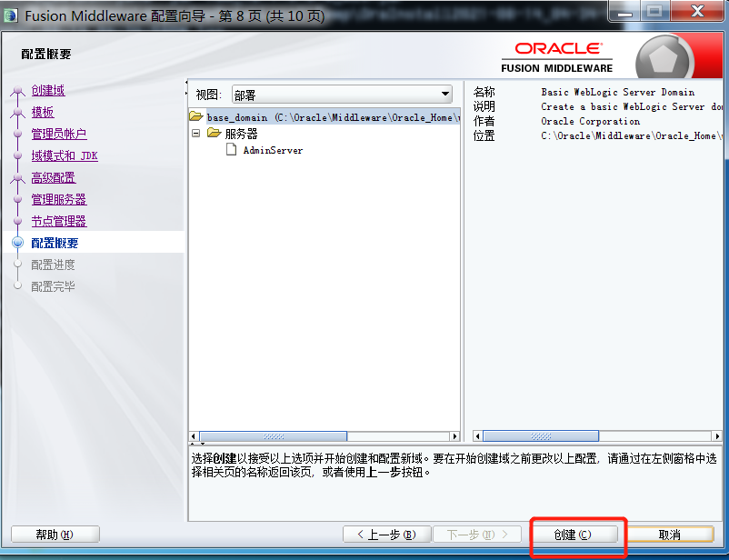Click 配置完毕 step label
The image size is (729, 560).
click(53, 286)
